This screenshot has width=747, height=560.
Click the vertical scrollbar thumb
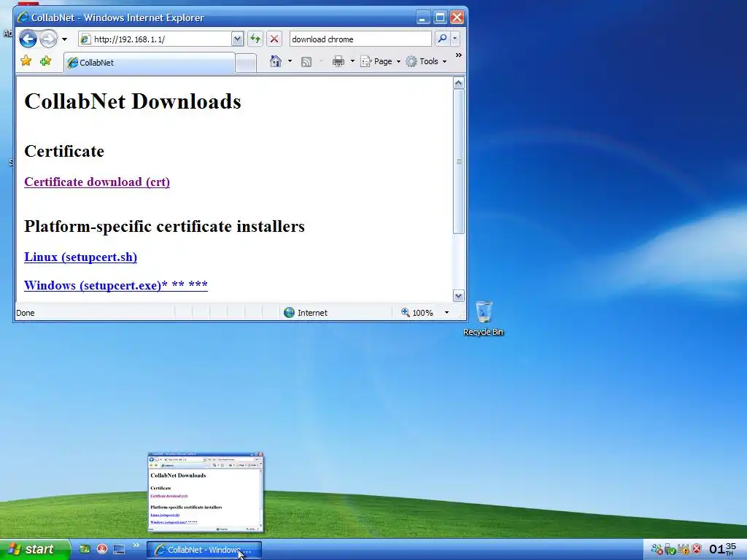coord(458,161)
